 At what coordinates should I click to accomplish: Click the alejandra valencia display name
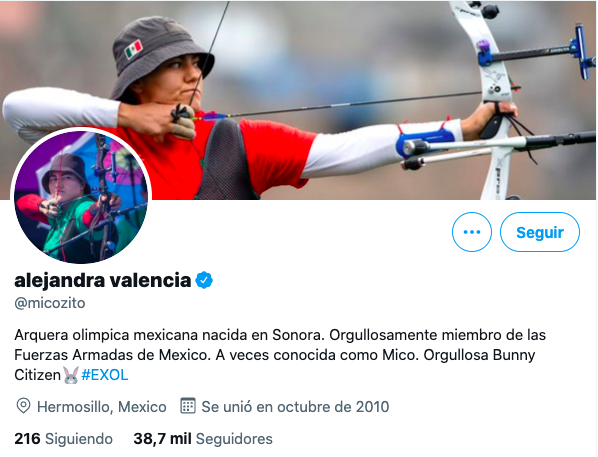103,280
